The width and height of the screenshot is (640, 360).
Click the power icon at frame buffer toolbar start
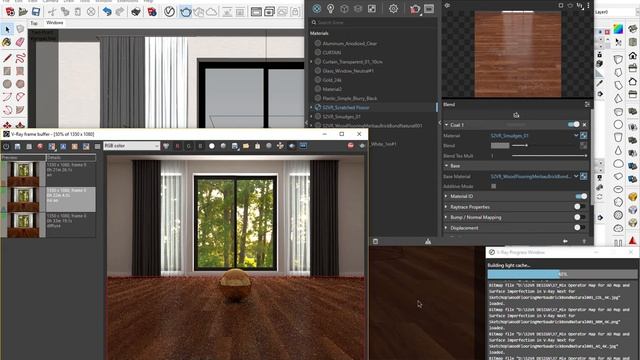(6, 146)
